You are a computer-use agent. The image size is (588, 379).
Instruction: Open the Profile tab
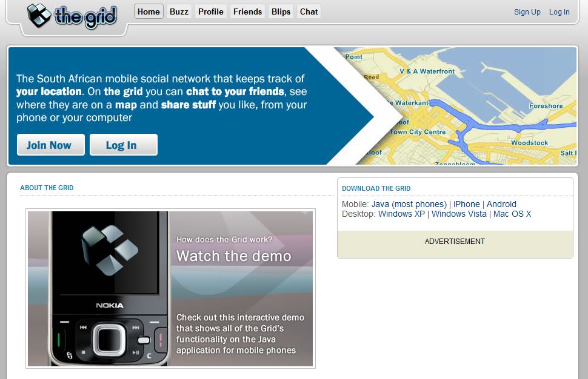(210, 12)
